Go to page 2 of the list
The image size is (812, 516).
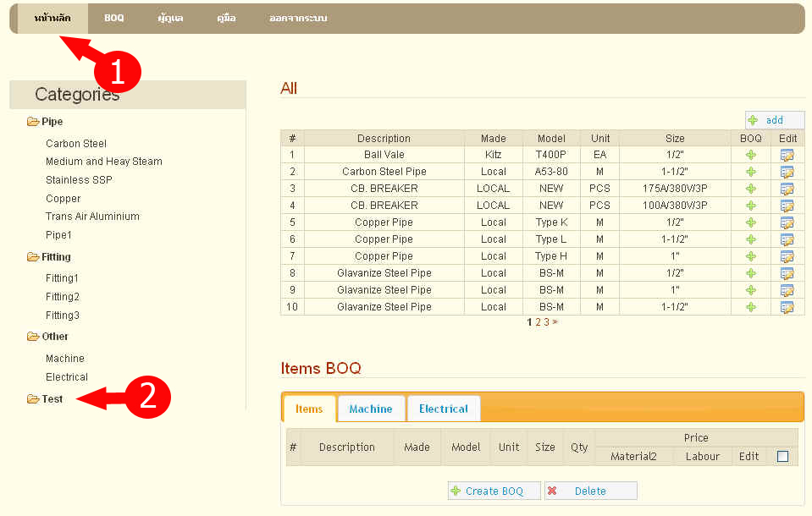tap(538, 322)
